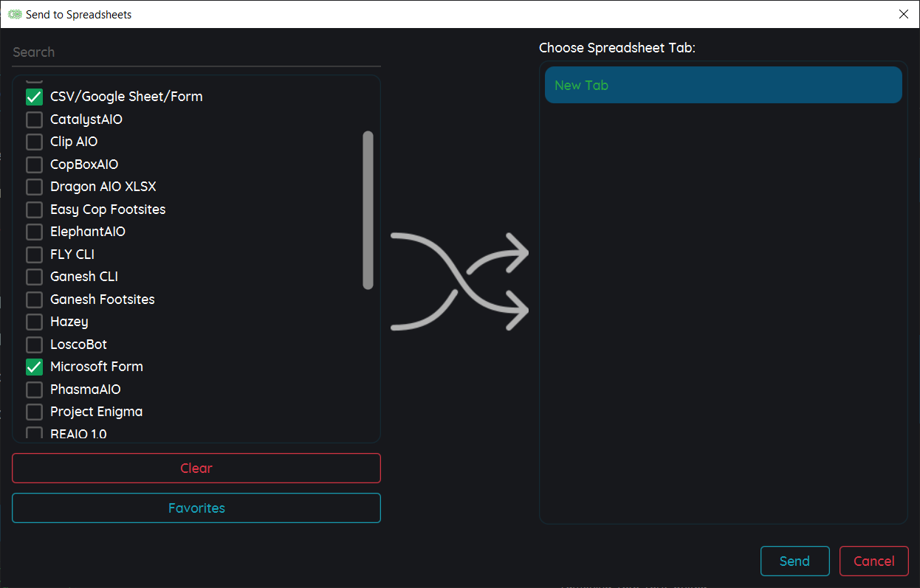920x588 pixels.
Task: Enable the Hazey checkbox
Action: pyautogui.click(x=34, y=322)
